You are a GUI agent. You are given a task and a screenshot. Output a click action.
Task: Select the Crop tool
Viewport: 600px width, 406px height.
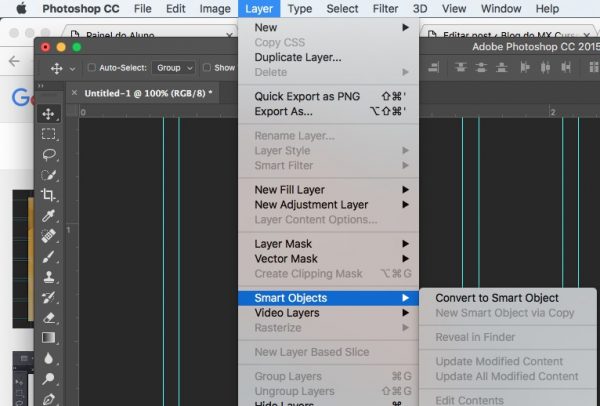click(x=48, y=195)
